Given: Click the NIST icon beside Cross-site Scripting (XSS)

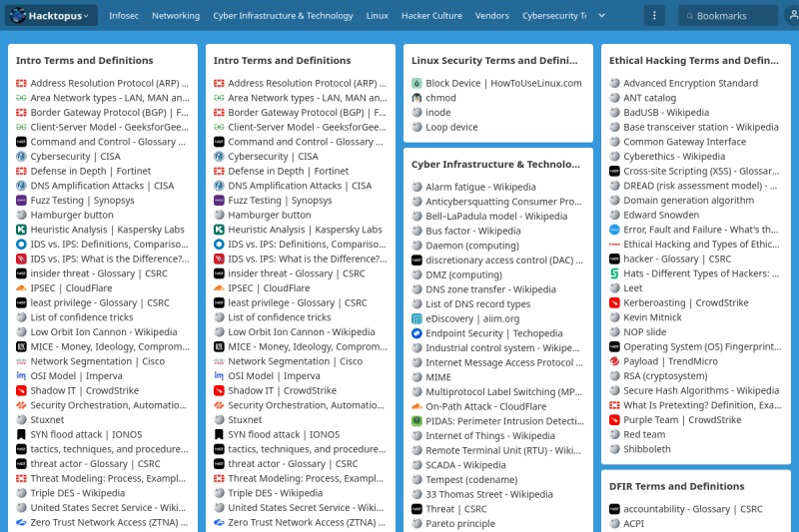Looking at the screenshot, I should tap(614, 171).
